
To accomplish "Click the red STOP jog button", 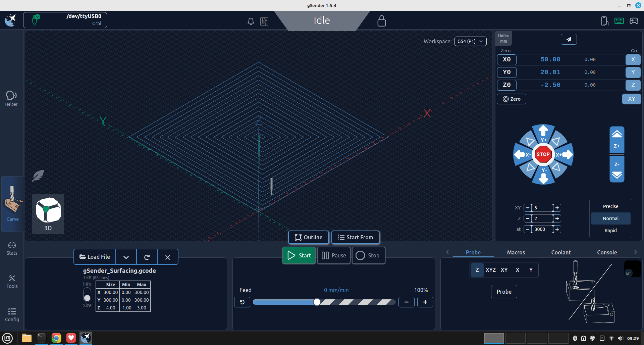I will pos(543,154).
